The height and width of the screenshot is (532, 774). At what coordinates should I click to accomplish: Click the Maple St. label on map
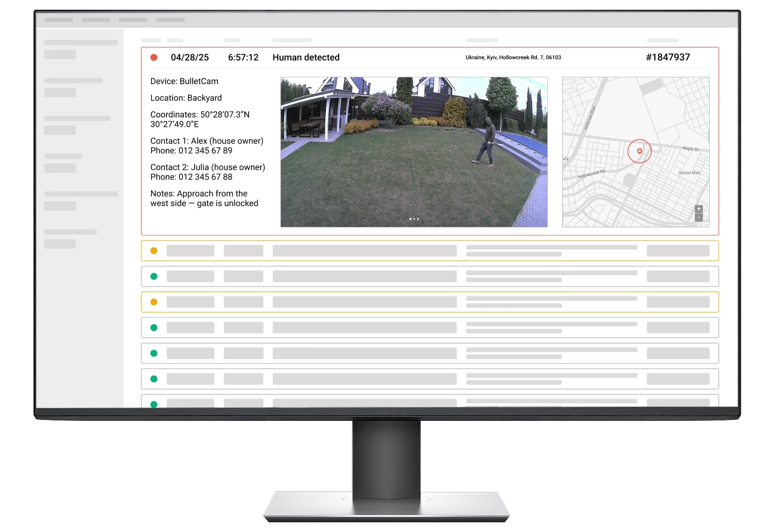pyautogui.click(x=691, y=149)
